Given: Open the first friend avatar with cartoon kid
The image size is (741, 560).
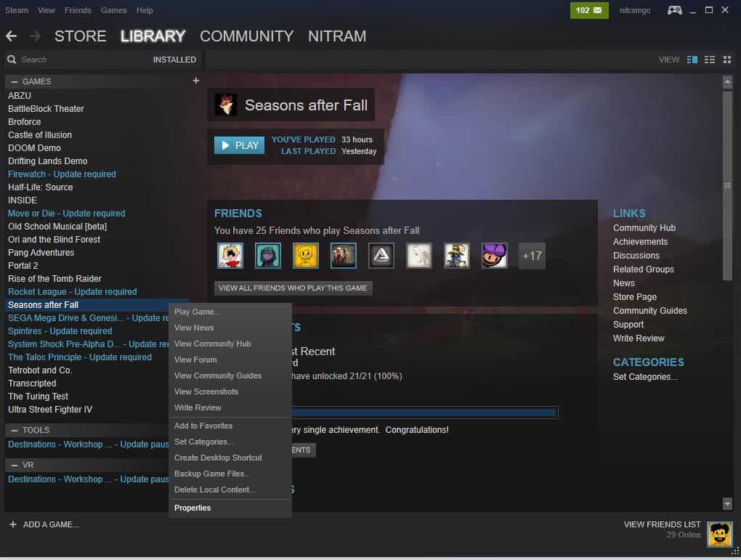Looking at the screenshot, I should point(230,256).
